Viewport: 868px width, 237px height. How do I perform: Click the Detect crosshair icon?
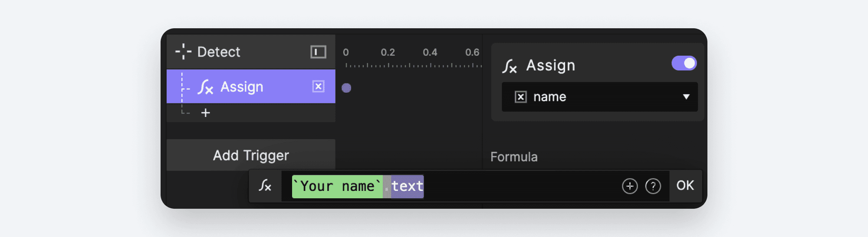coord(183,51)
